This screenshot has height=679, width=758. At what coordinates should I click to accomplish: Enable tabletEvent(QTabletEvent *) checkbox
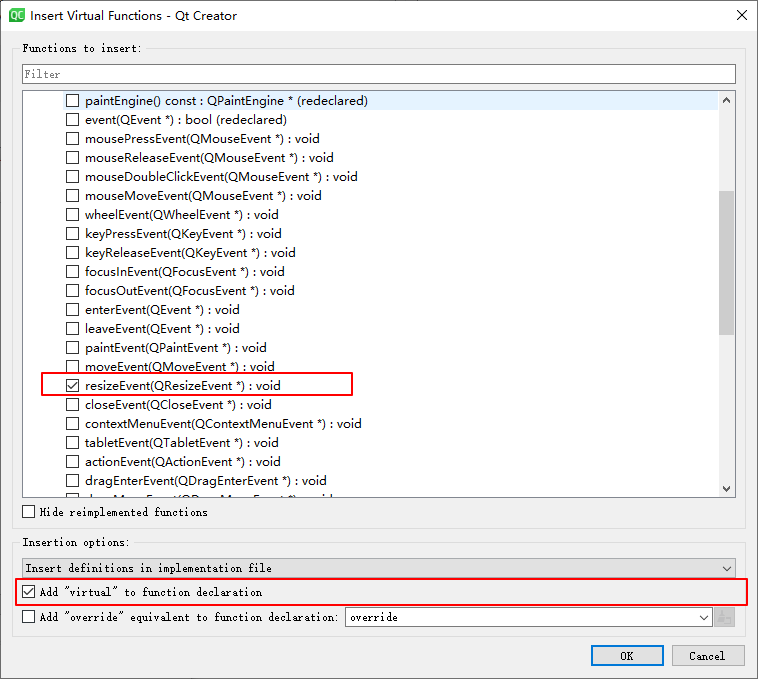click(73, 443)
